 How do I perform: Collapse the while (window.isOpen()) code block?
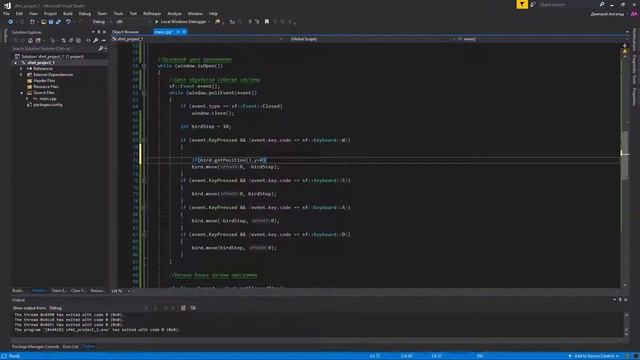click(144, 66)
